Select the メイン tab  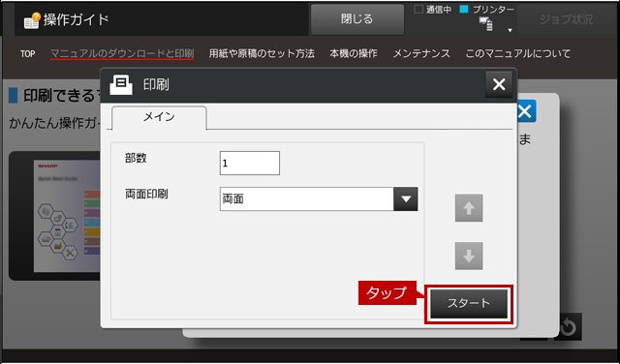click(159, 117)
